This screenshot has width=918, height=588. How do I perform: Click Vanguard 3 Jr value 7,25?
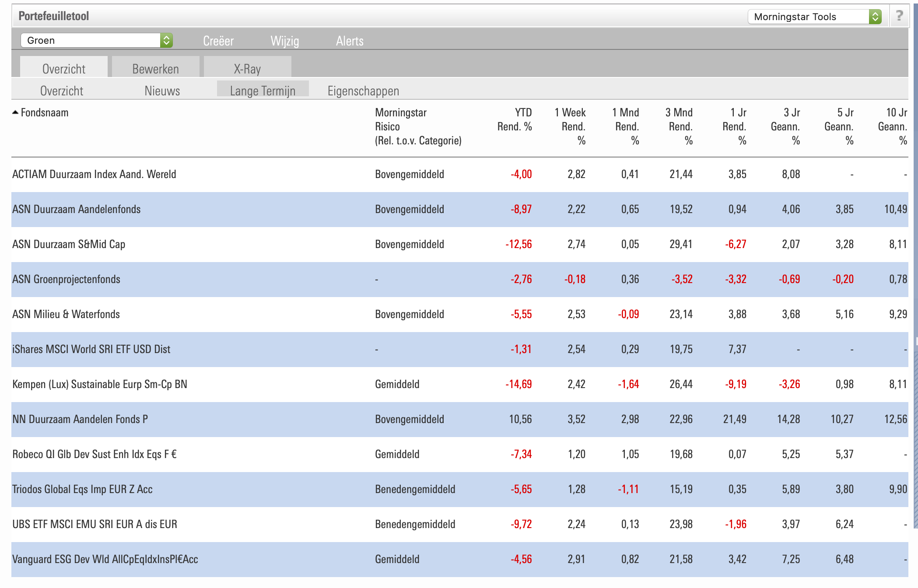(791, 559)
